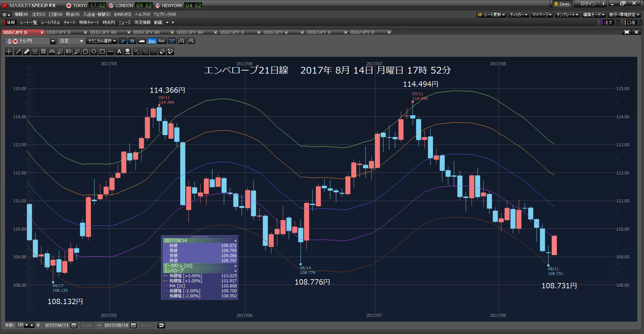Image resolution: width=644 pixels, height=334 pixels.
Task: Open end date calendar picker
Action: tap(134, 325)
